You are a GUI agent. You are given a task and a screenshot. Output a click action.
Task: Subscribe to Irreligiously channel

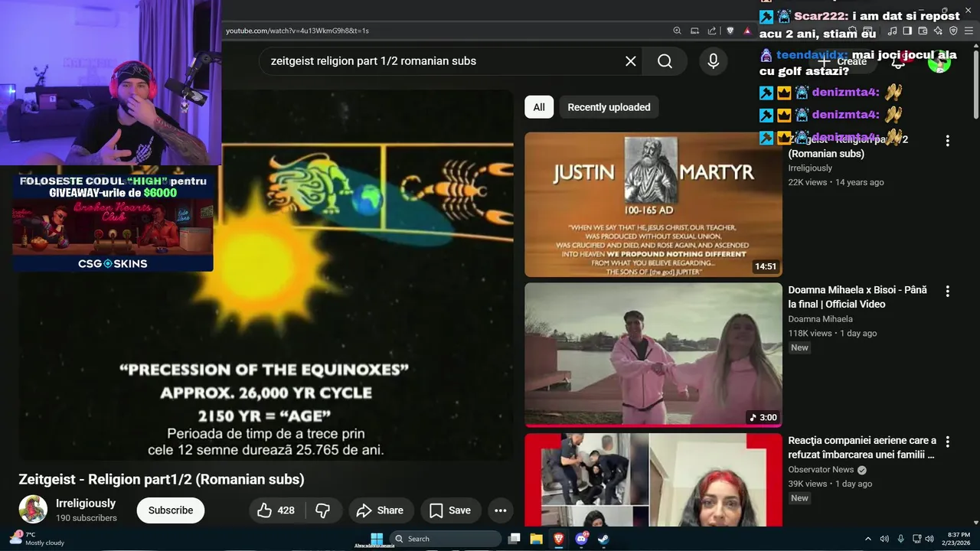click(x=171, y=510)
